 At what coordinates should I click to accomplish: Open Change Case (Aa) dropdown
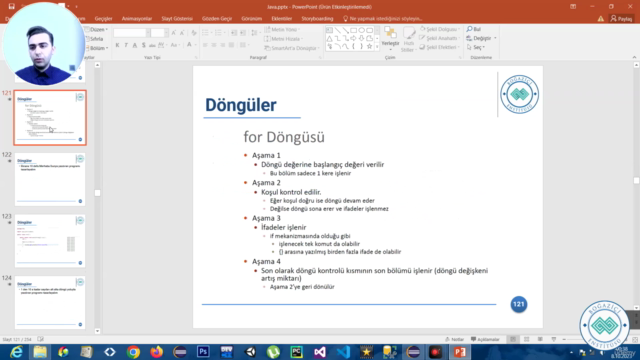(175, 45)
